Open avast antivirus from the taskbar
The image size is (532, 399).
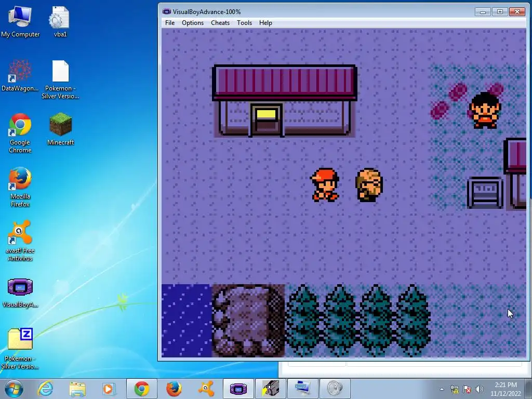(x=206, y=389)
